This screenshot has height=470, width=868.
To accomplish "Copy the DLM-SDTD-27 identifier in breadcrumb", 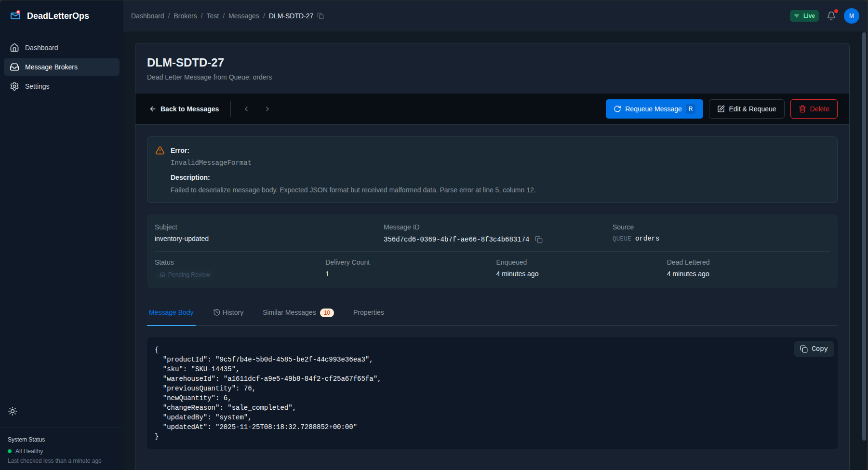I will click(321, 15).
